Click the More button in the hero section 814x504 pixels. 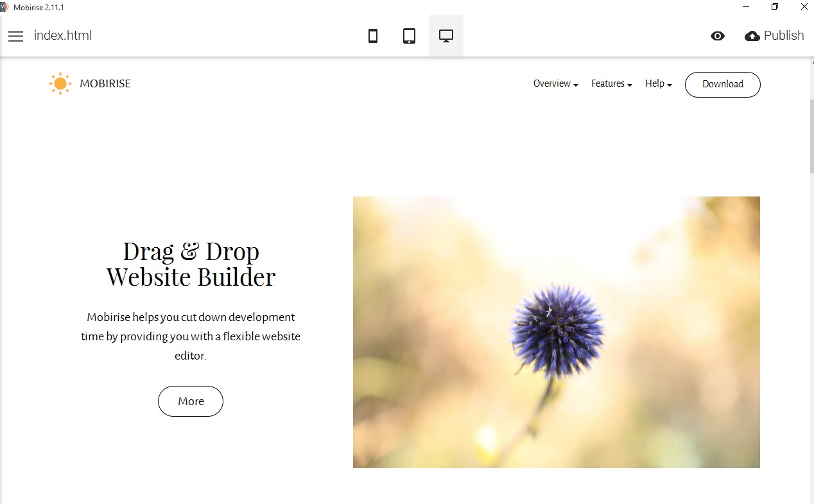tap(191, 401)
